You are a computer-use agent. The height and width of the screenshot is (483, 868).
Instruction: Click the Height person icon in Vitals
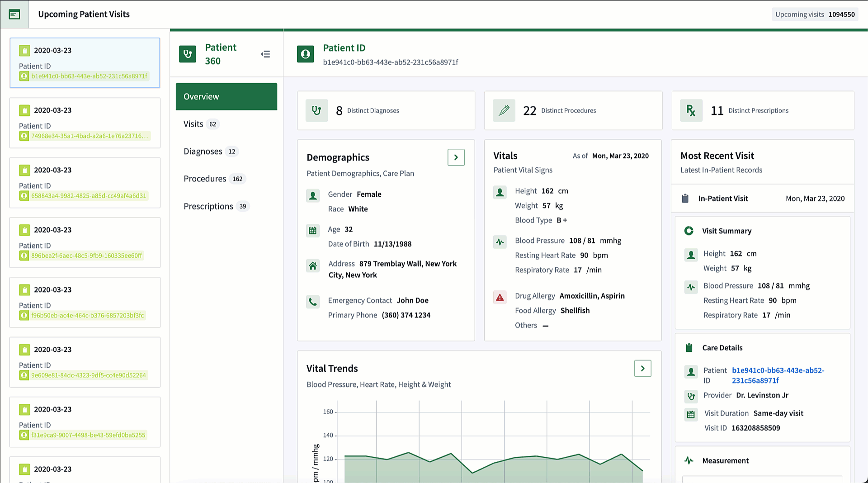pos(500,192)
